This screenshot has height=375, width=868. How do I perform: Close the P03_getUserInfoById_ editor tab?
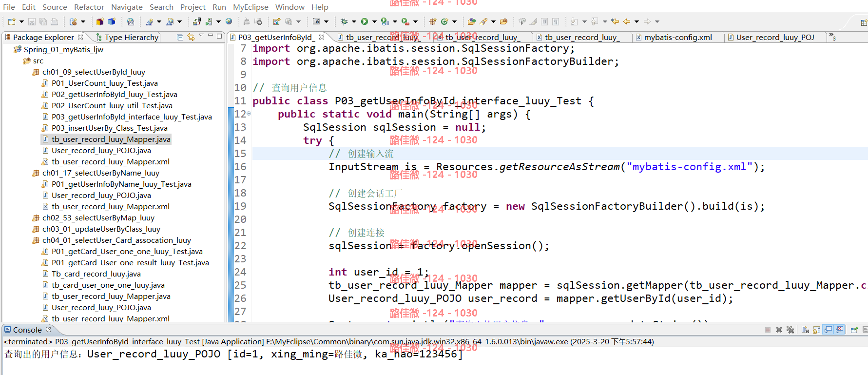tap(322, 37)
